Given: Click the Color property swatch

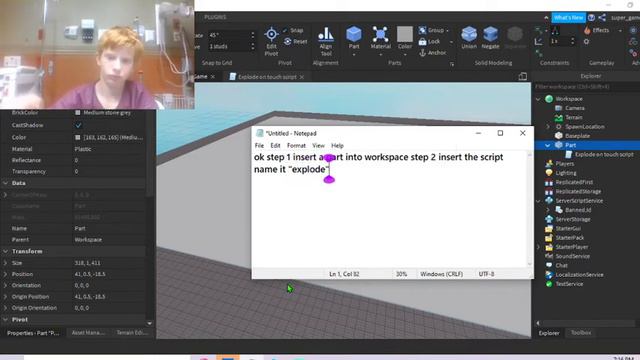Looking at the screenshot, I should click(x=78, y=138).
